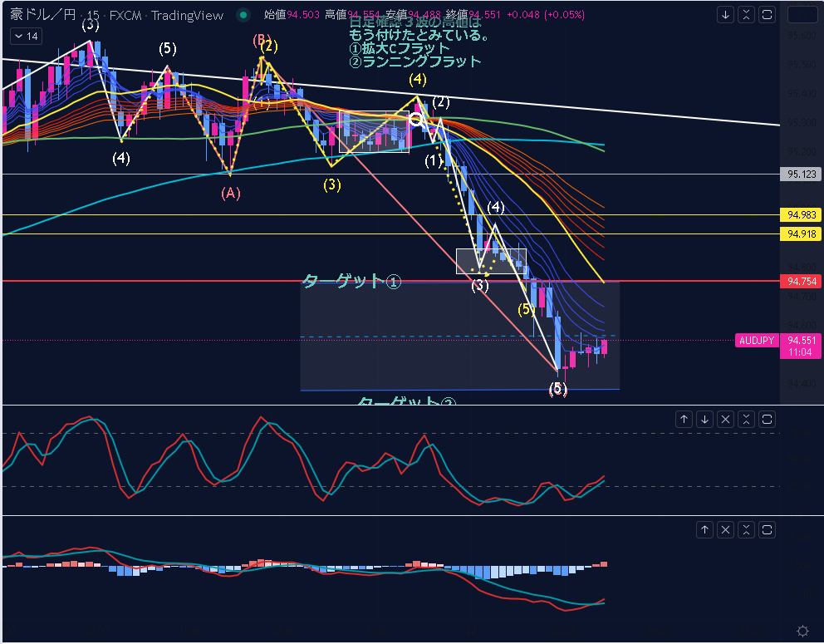
Task: Open chart settings gear at bottom right
Action: click(x=802, y=631)
